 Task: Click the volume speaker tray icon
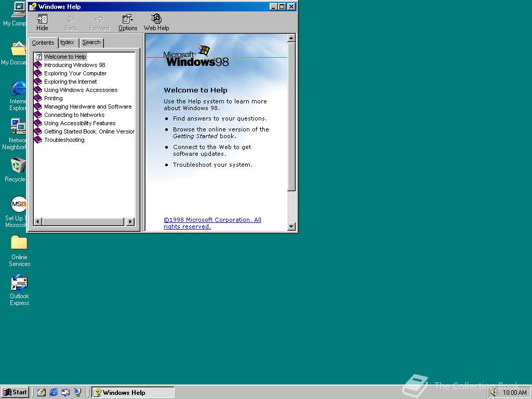point(494,392)
